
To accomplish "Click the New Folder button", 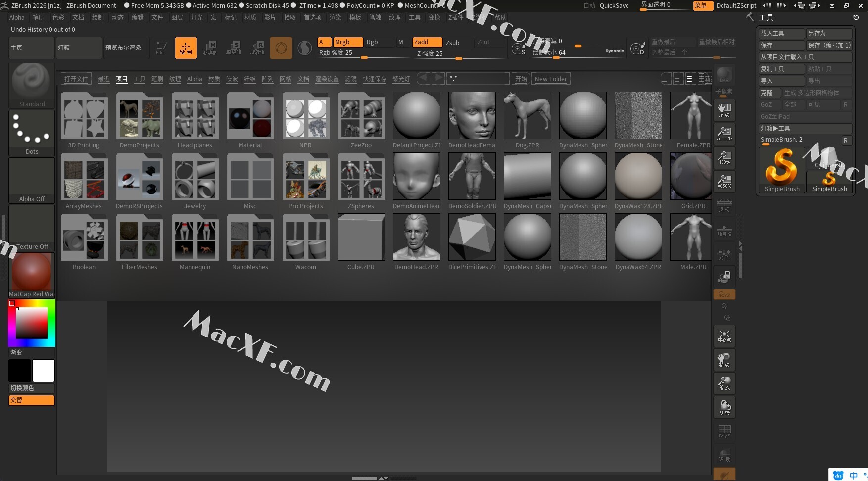I will click(x=551, y=79).
